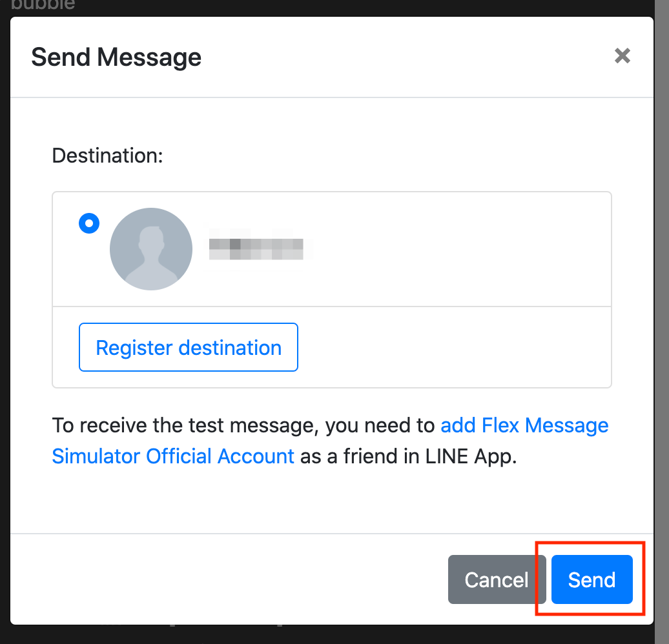This screenshot has width=669, height=644.
Task: Click the Send Message dialog title
Action: coord(116,57)
